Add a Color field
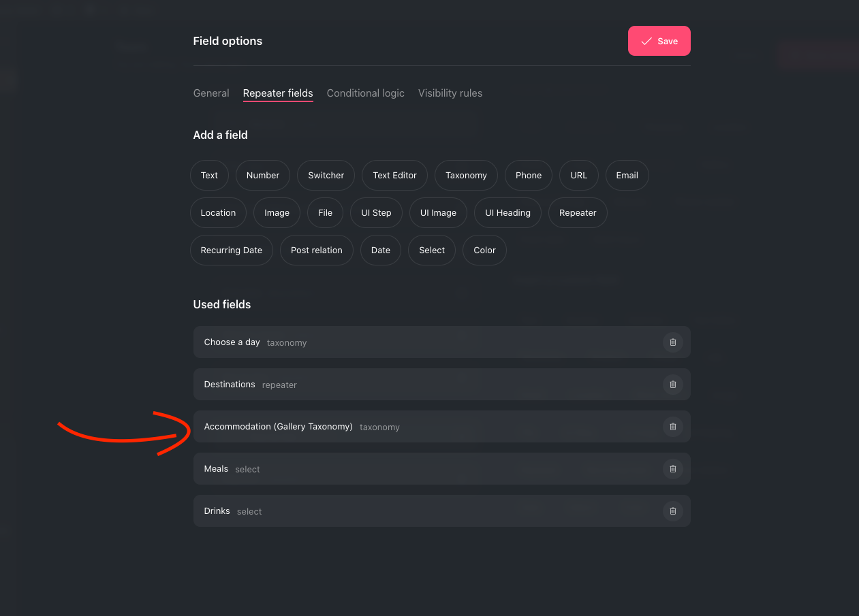The width and height of the screenshot is (859, 616). point(484,250)
